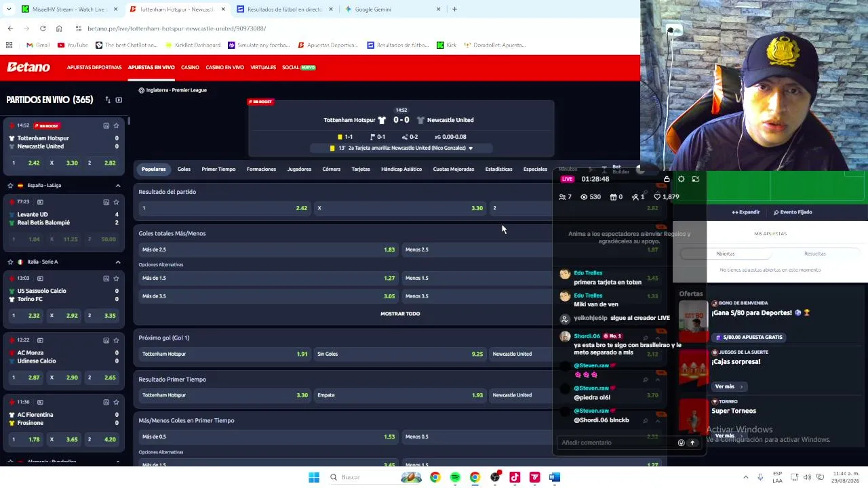Viewport: 868px width, 488px height.
Task: Open statistics icon for Monza vs Udinese
Action: click(x=106, y=340)
